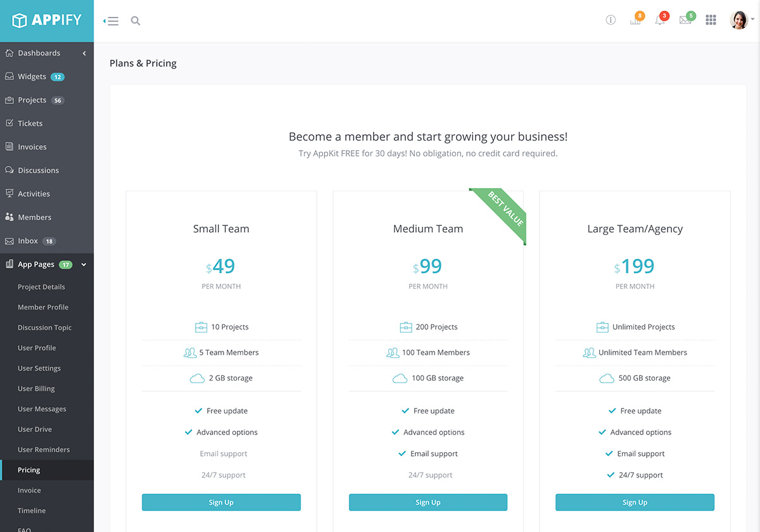This screenshot has height=532, width=760.
Task: Open the apps grid icon
Action: (x=711, y=20)
